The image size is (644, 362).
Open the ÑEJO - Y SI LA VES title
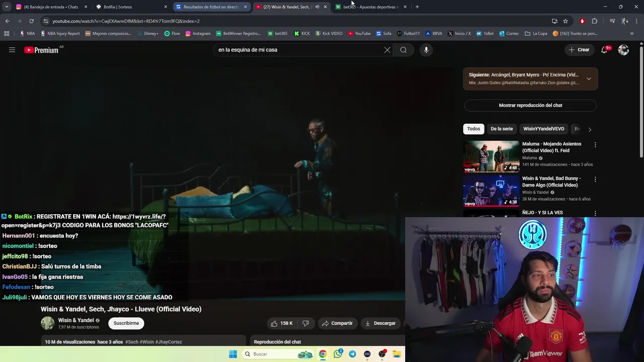pos(542,213)
